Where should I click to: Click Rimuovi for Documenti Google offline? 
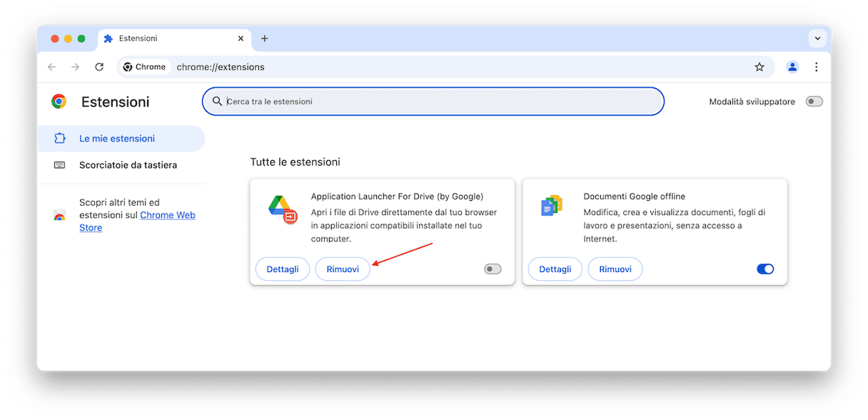pos(615,269)
